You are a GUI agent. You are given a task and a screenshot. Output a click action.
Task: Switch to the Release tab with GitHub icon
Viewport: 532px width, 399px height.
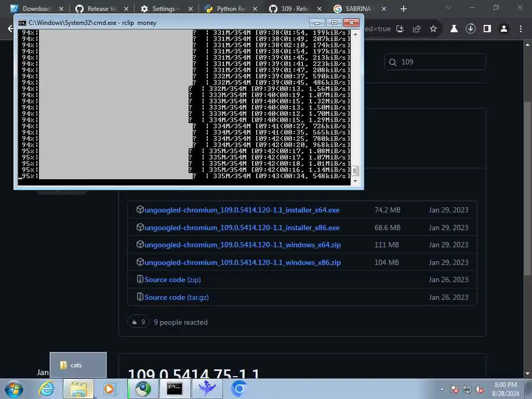101,9
